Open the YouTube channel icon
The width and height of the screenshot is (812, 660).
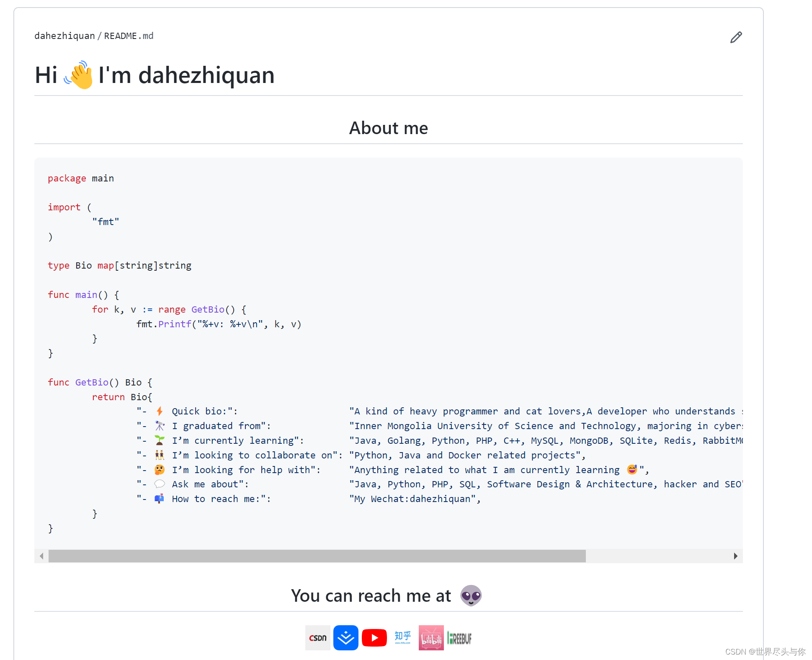point(374,638)
